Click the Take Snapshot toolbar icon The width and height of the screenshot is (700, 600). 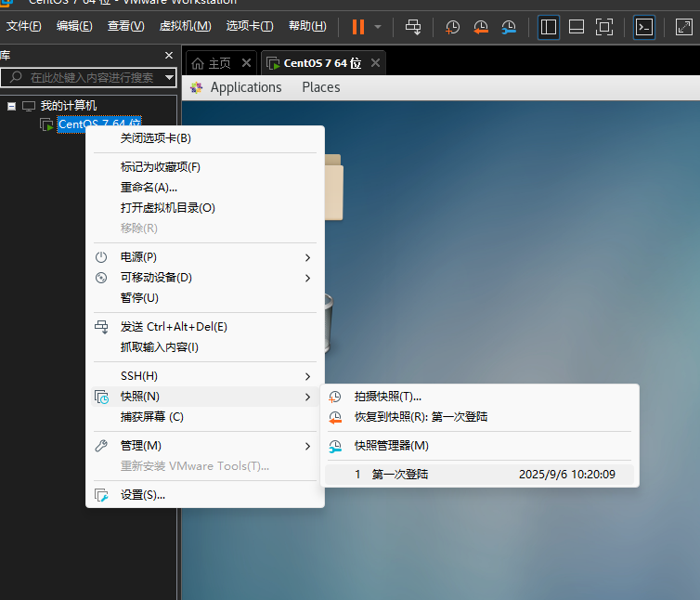coord(452,27)
